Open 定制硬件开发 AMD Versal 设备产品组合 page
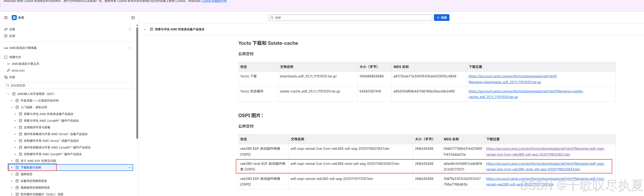The height and width of the screenshot is (196, 644). pos(51,141)
